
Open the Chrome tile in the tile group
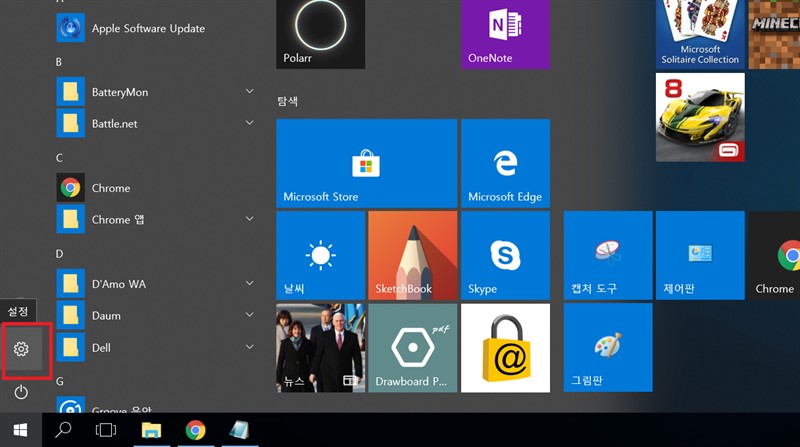774,256
